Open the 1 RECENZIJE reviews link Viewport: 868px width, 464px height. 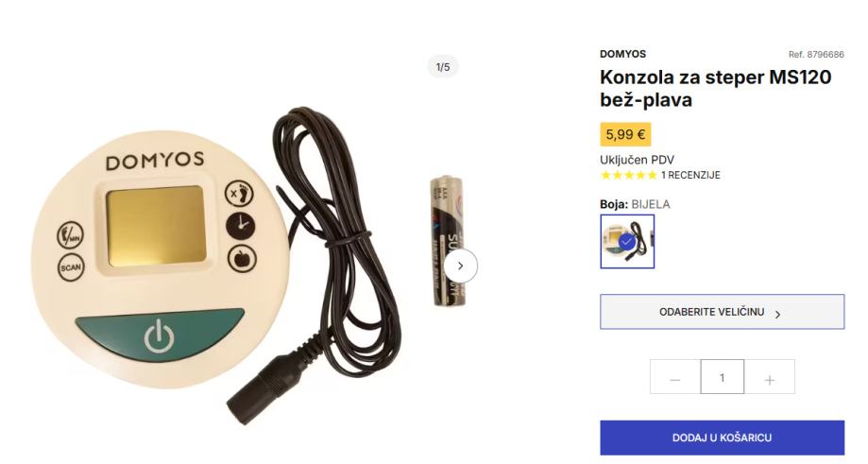(690, 176)
